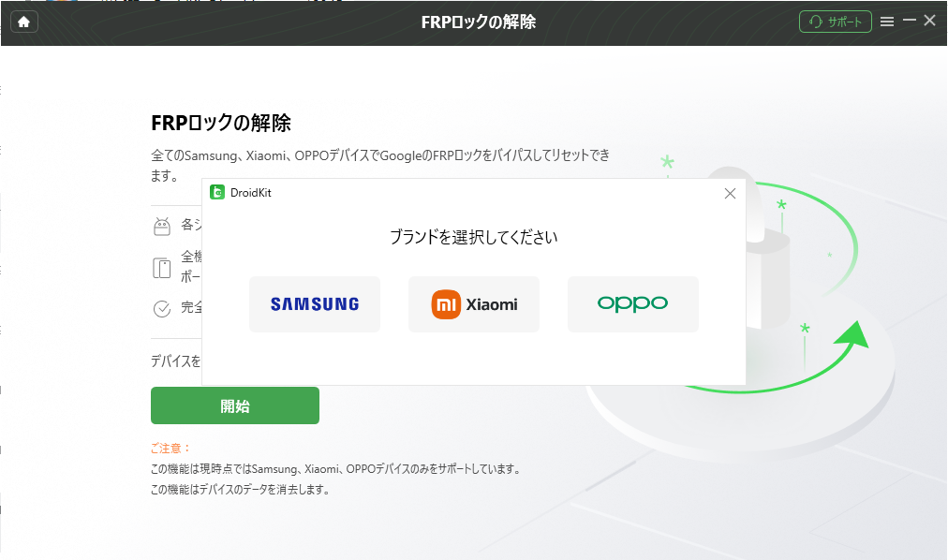The width and height of the screenshot is (948, 560).
Task: Go to the DroidKit home screen icon
Action: pos(24,22)
